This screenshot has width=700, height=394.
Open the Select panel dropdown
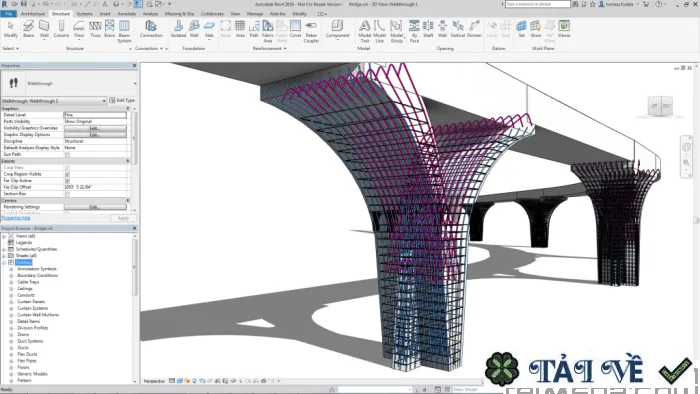[x=11, y=48]
